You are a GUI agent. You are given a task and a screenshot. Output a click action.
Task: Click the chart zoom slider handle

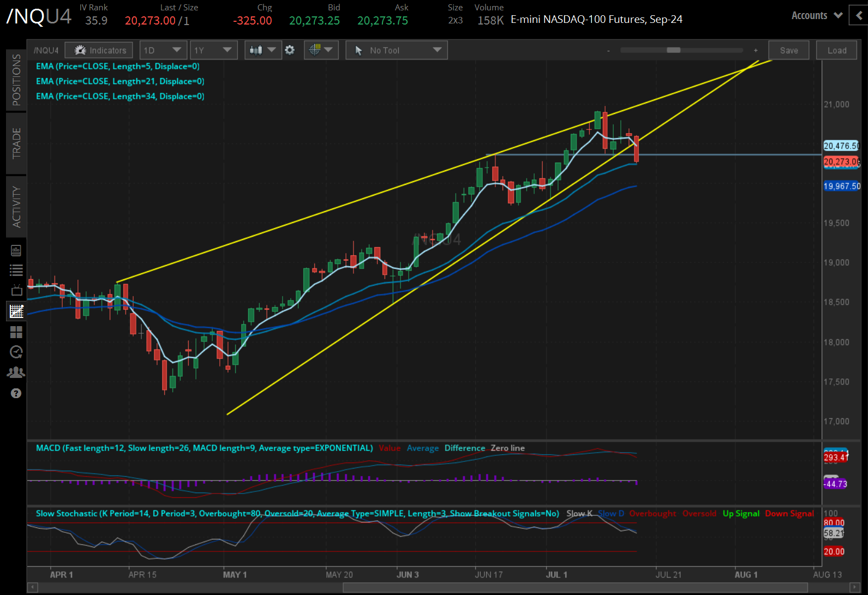(x=674, y=50)
